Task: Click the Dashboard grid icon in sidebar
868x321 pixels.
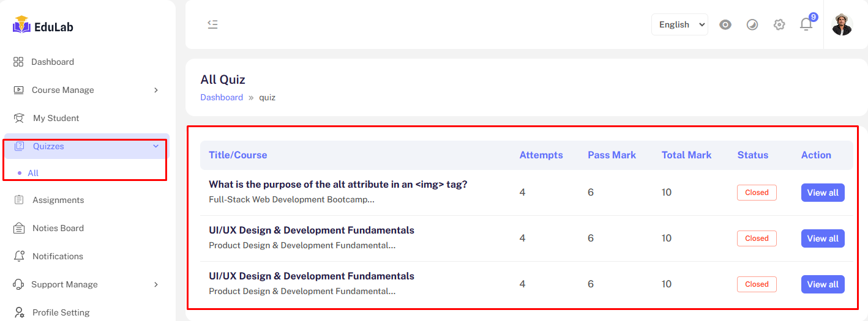Action: coord(18,62)
